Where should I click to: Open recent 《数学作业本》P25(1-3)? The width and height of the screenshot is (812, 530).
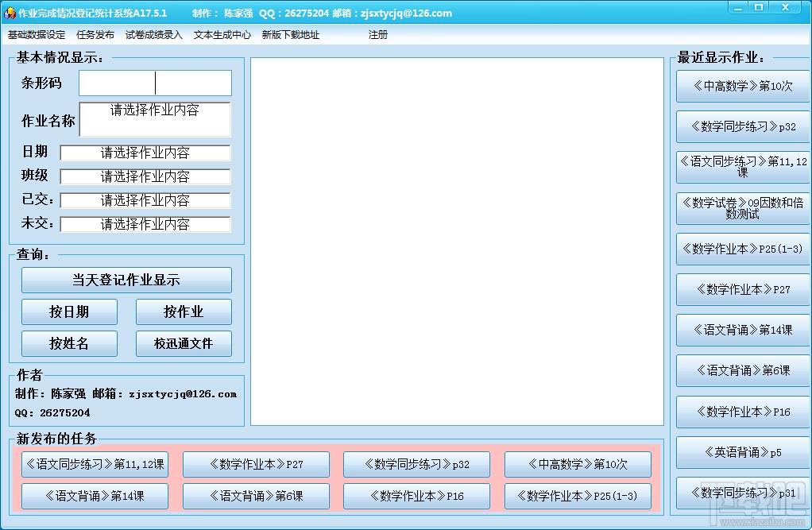[x=743, y=249]
